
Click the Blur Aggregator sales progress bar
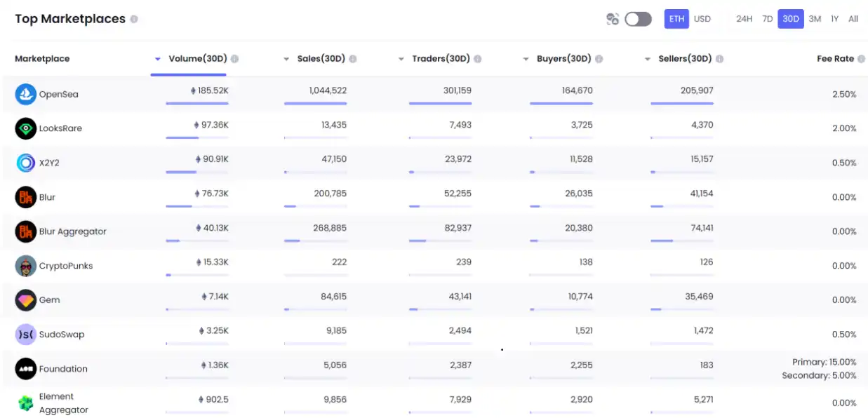pos(315,241)
